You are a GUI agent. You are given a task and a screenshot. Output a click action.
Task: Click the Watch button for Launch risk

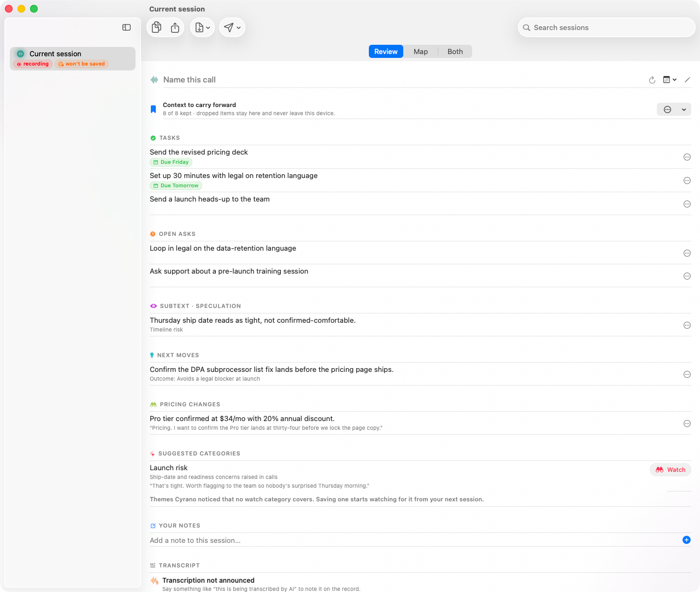coord(670,470)
